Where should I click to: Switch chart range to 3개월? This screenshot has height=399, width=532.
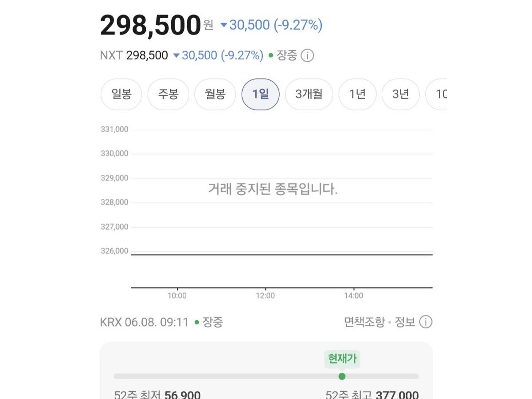point(309,94)
